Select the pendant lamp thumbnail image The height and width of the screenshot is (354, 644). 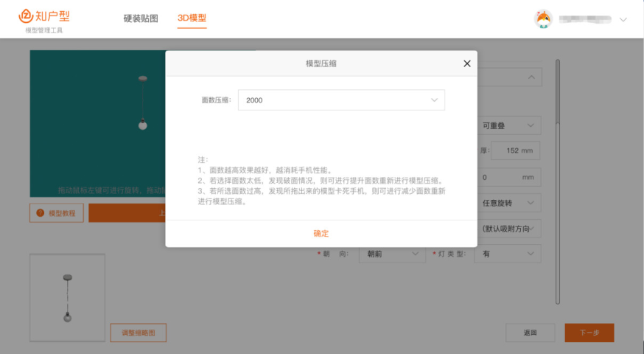[x=67, y=298]
